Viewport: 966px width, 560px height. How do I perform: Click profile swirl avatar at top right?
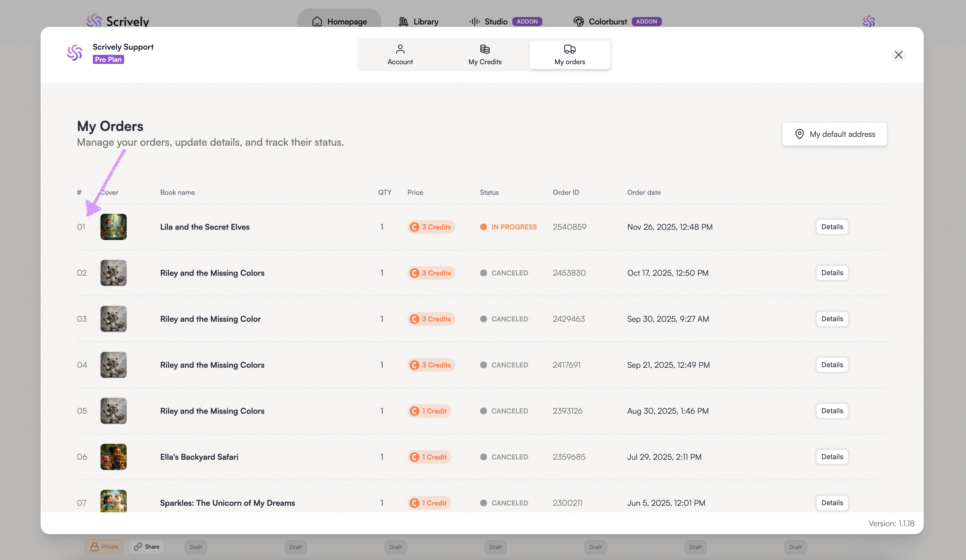click(869, 21)
